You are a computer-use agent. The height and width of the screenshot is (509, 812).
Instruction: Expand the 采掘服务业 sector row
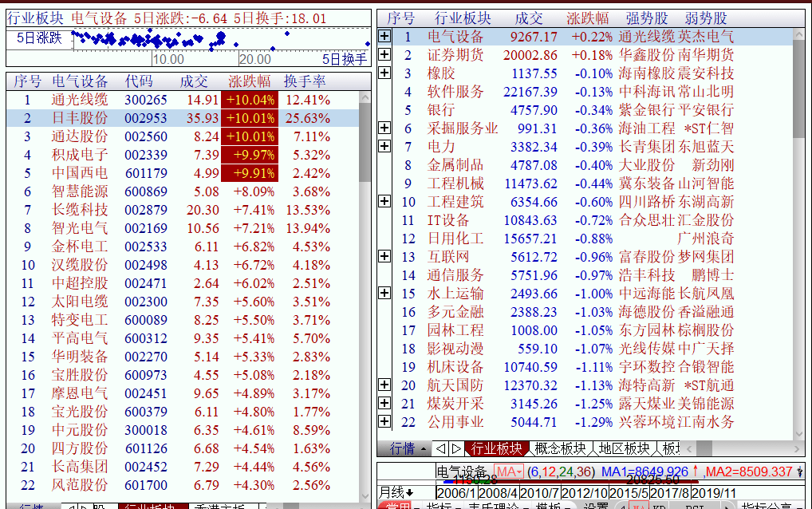pyautogui.click(x=384, y=128)
